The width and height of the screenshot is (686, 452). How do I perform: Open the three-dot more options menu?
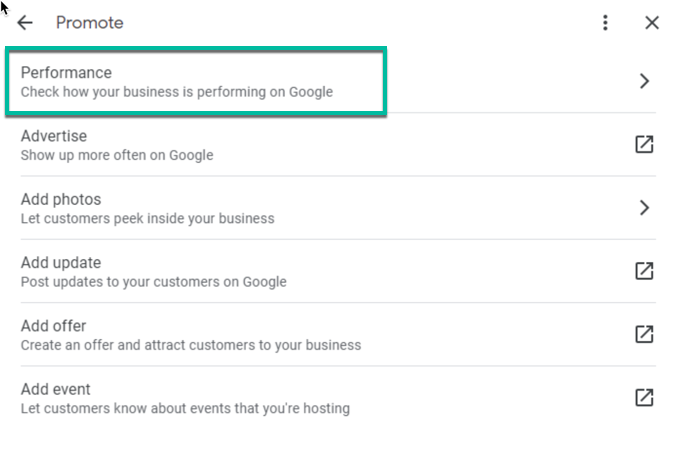pos(605,23)
